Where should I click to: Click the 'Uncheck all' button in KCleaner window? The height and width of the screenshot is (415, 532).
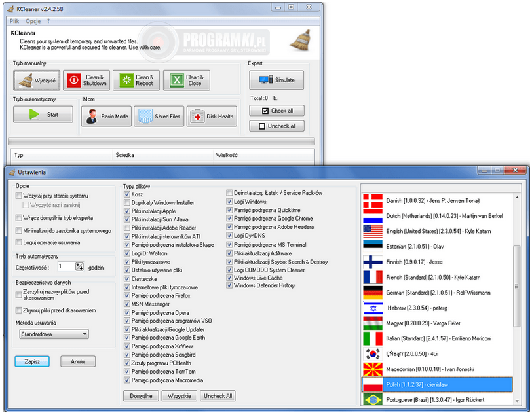277,126
